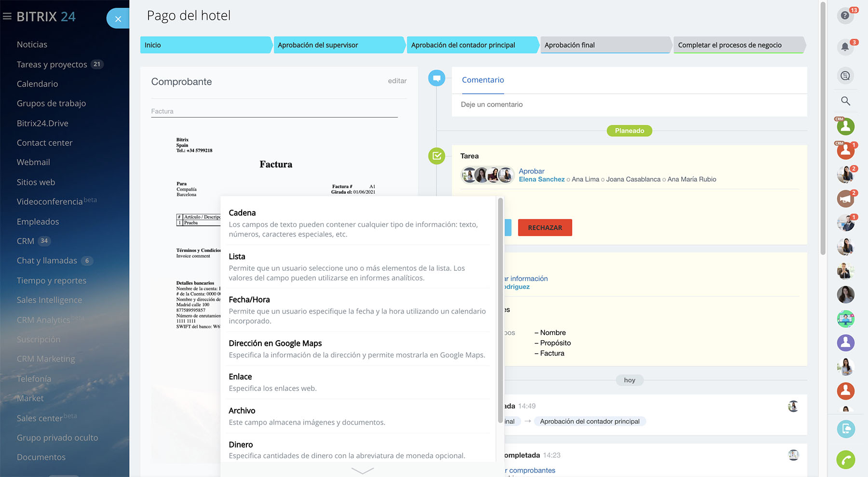Click the blue comment bubble timeline icon
This screenshot has width=868, height=477.
[436, 78]
